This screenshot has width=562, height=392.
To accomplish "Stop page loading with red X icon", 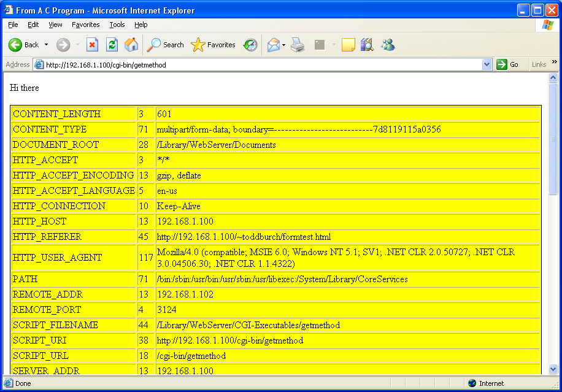I will point(92,45).
